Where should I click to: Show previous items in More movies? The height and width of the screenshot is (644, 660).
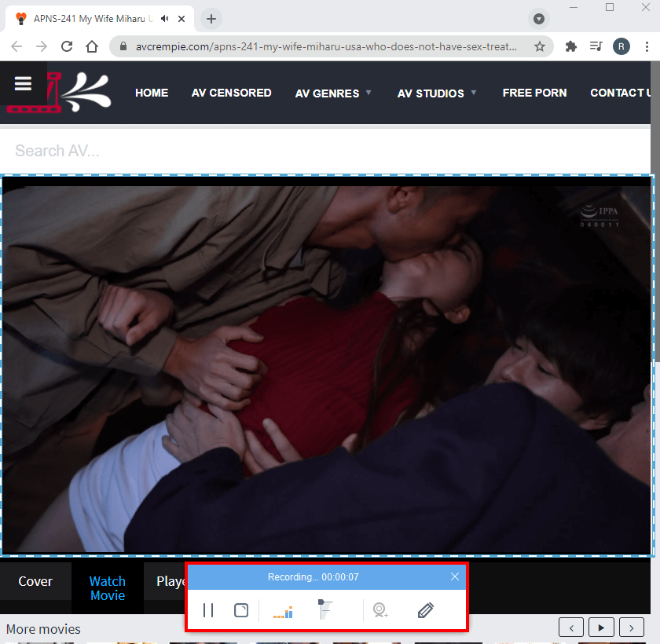pos(571,628)
